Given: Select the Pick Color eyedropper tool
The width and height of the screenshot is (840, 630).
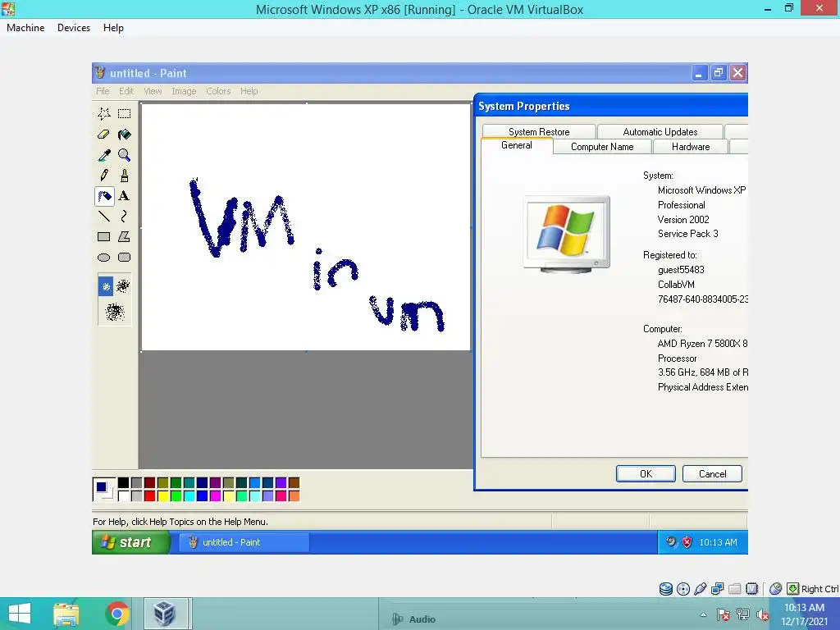Looking at the screenshot, I should pyautogui.click(x=104, y=155).
